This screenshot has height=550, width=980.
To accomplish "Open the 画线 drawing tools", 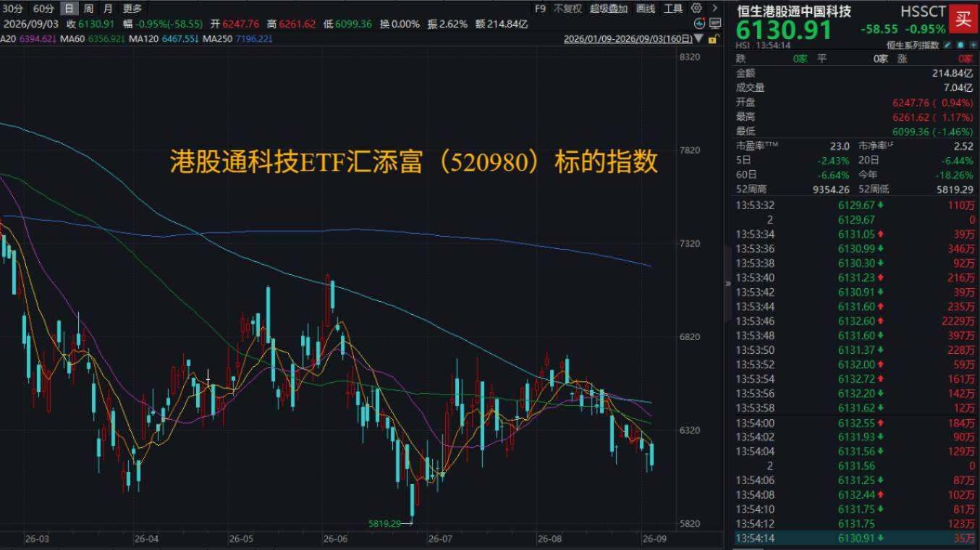I will pos(645,9).
